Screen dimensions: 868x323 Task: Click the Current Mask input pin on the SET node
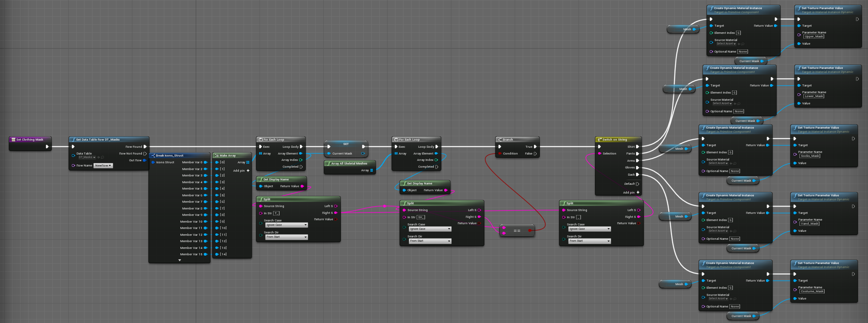pyautogui.click(x=329, y=153)
